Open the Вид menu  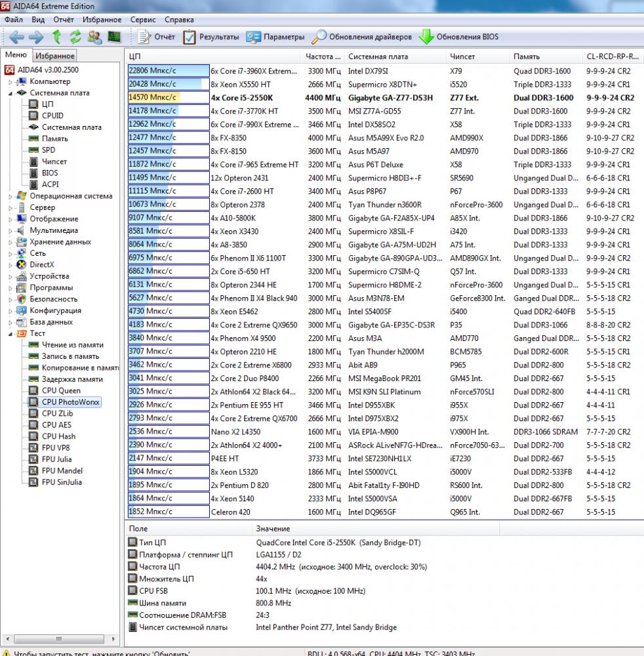point(38,20)
